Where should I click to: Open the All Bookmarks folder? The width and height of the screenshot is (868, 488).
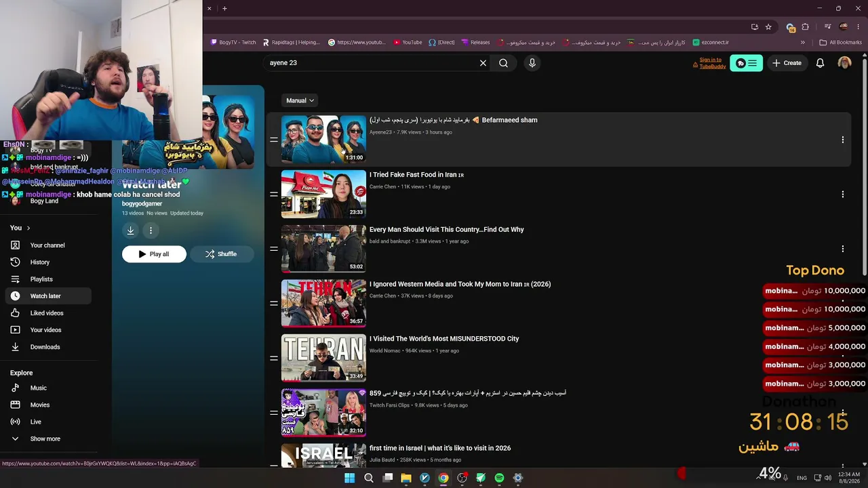point(840,42)
